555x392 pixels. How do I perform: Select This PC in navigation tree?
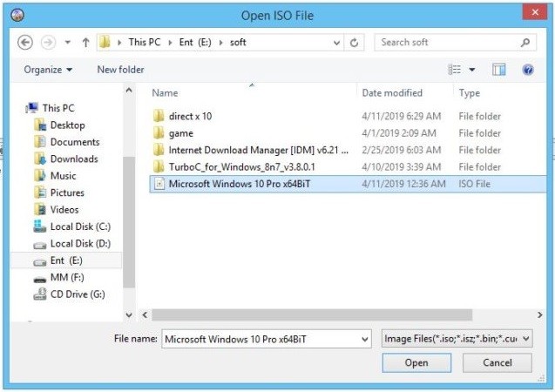(50, 108)
